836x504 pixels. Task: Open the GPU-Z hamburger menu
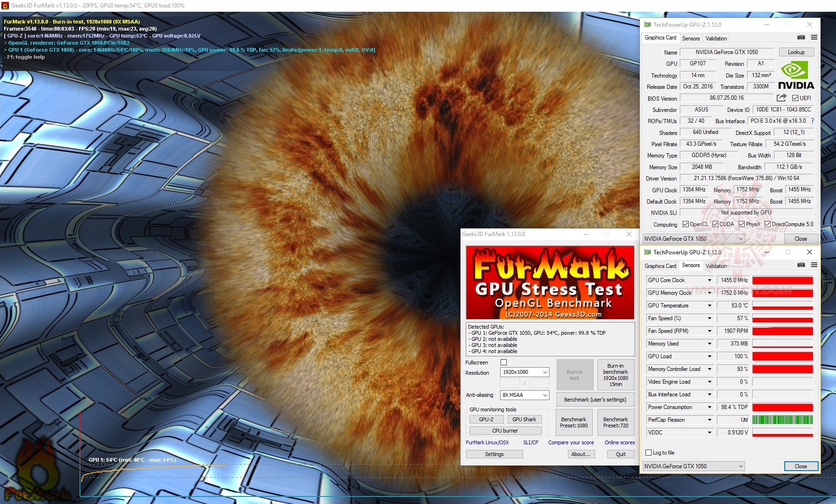click(x=814, y=38)
